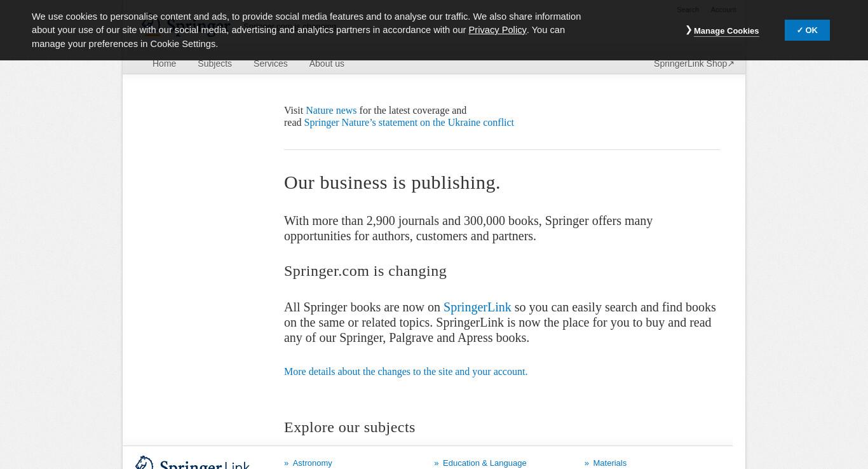Click the SpringerLink logo at bottom left
868x469 pixels.
pyautogui.click(x=193, y=463)
